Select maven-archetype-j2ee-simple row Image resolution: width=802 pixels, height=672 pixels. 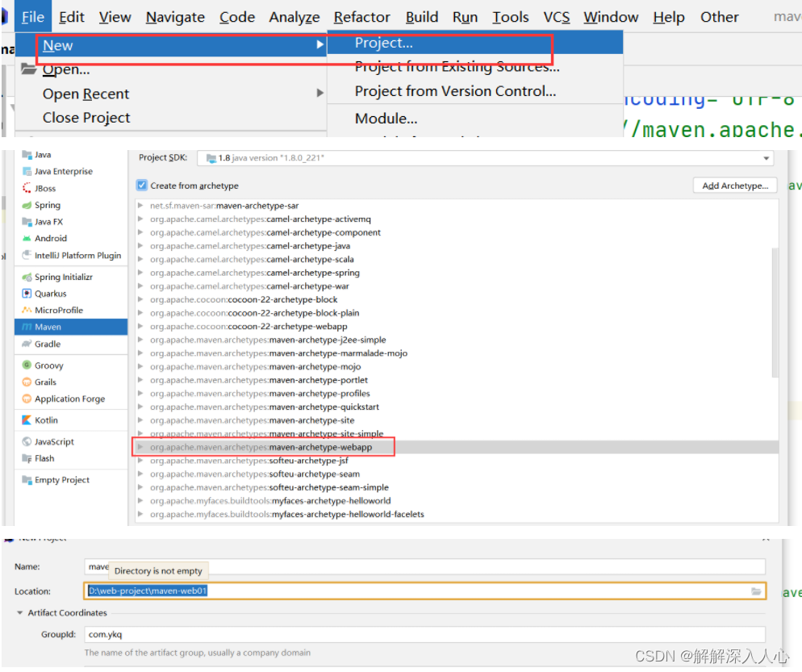coord(455,340)
